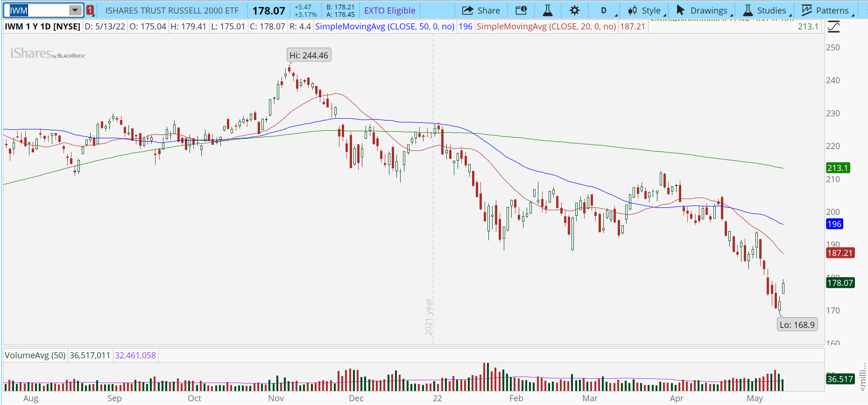
Task: Click the 240 price axis label
Action: pyautogui.click(x=833, y=80)
